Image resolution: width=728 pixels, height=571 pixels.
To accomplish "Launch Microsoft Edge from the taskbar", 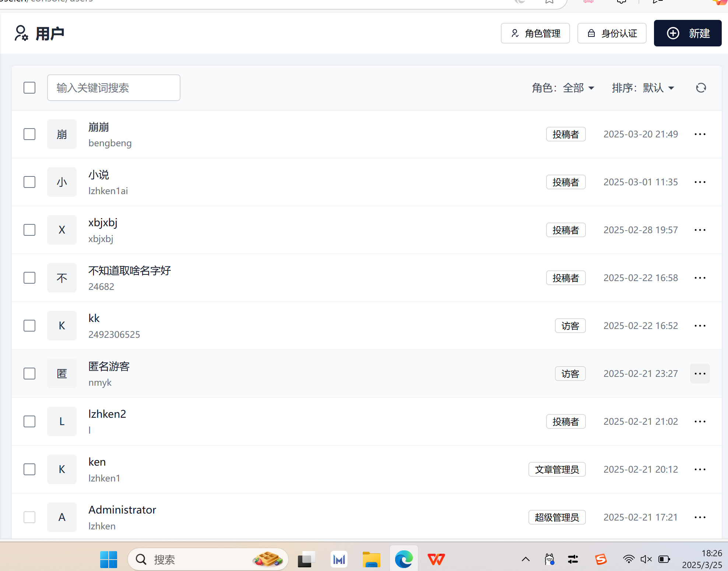I will click(x=404, y=560).
